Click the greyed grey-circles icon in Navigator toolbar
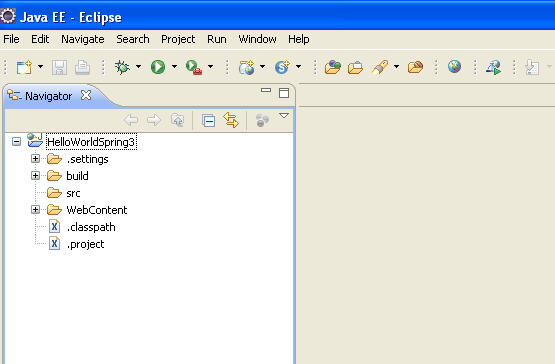Image resolution: width=555 pixels, height=364 pixels. pos(262,120)
